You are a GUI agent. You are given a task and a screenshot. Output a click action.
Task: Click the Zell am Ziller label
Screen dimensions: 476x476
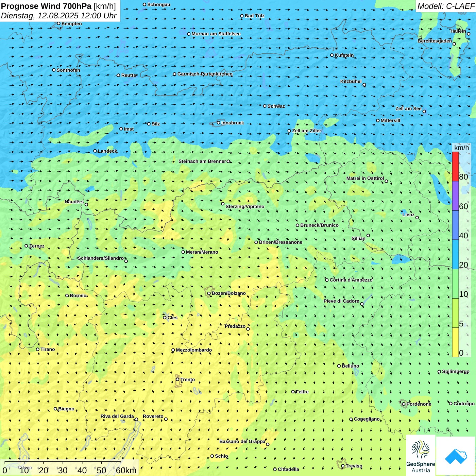tap(307, 131)
